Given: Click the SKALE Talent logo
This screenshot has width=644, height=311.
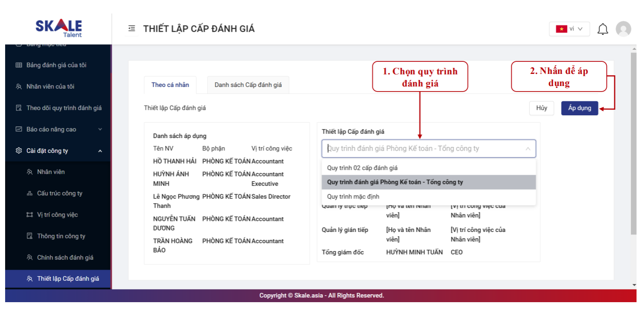Looking at the screenshot, I should [x=59, y=28].
